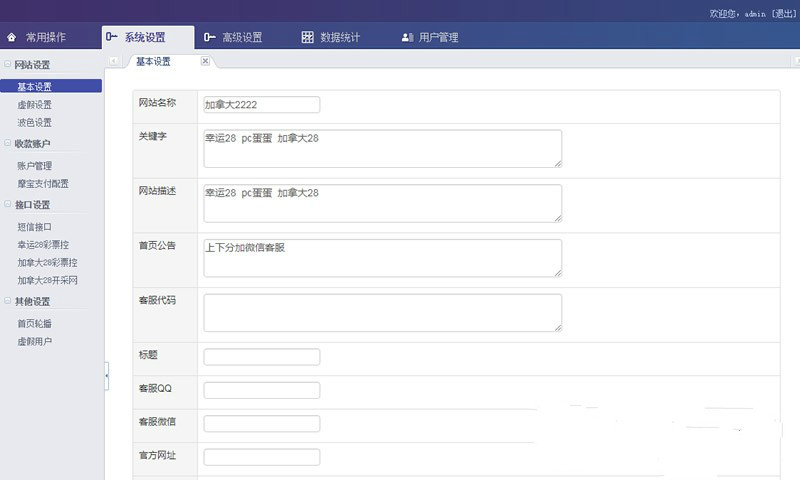Open 加拿大28彩票控 in the sidebar
This screenshot has width=800, height=480.
[47, 263]
